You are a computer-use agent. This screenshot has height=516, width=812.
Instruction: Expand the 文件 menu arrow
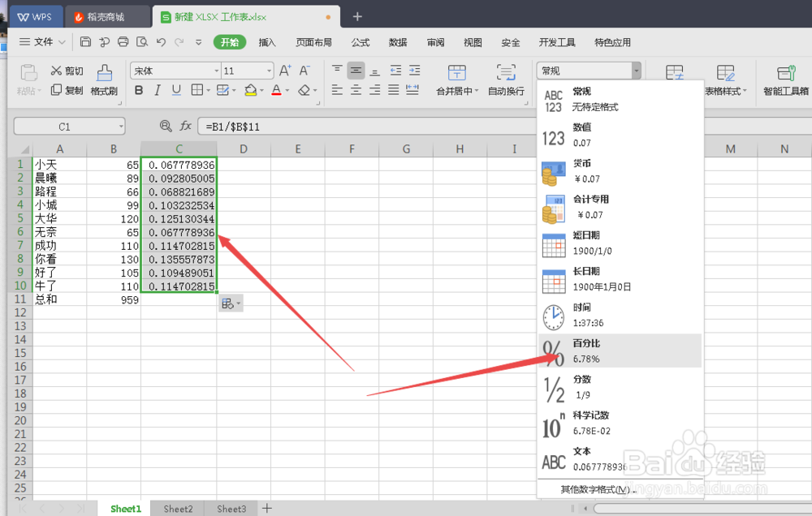click(63, 42)
